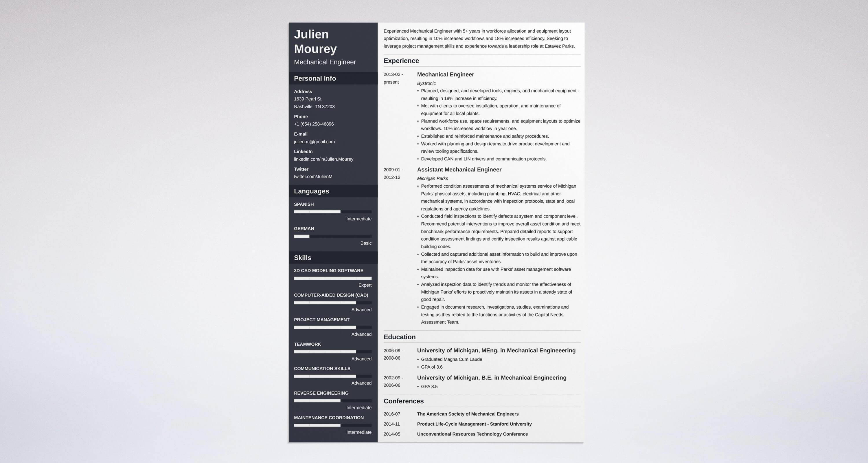This screenshot has height=463, width=868.
Task: Toggle the German basic level indicator
Action: click(301, 235)
